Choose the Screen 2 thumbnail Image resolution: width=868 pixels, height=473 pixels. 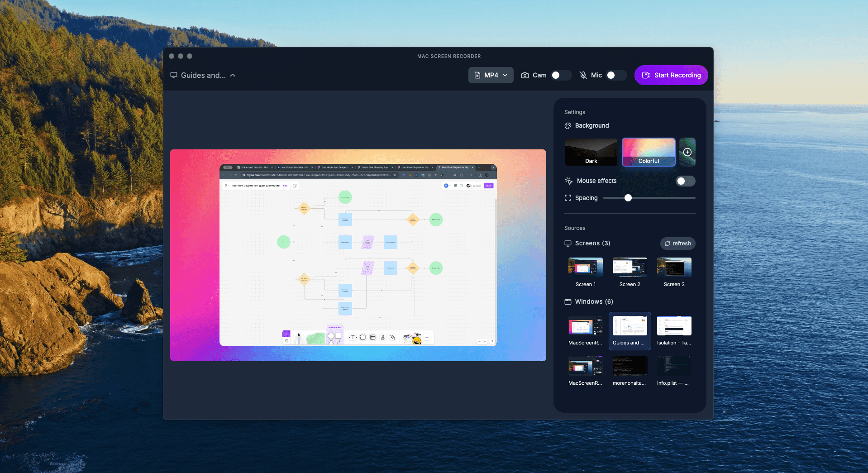[x=630, y=267]
